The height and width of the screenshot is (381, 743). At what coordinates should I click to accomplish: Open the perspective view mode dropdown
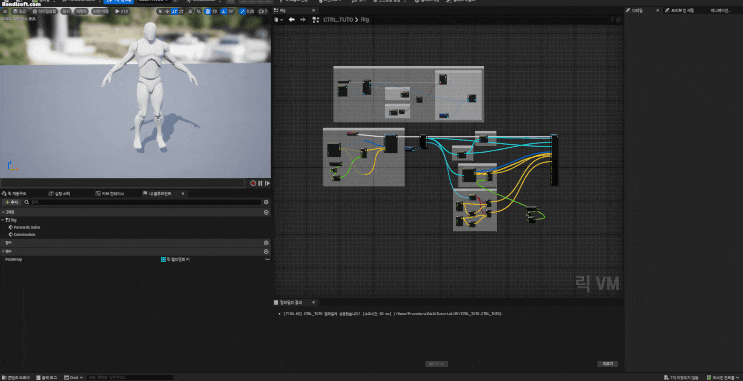[x=20, y=11]
